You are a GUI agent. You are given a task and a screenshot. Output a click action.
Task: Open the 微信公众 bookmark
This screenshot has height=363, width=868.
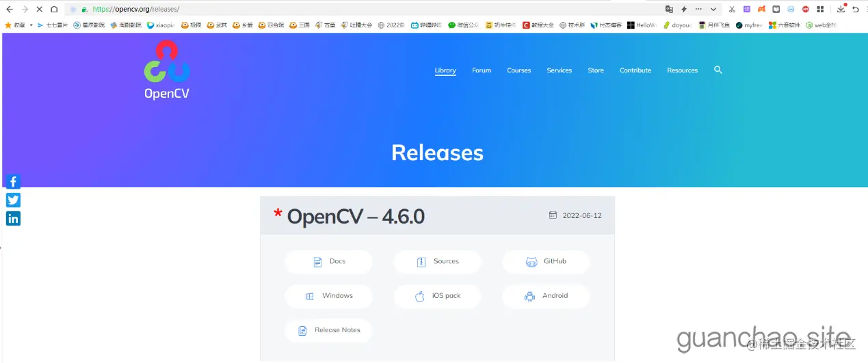[x=464, y=25]
